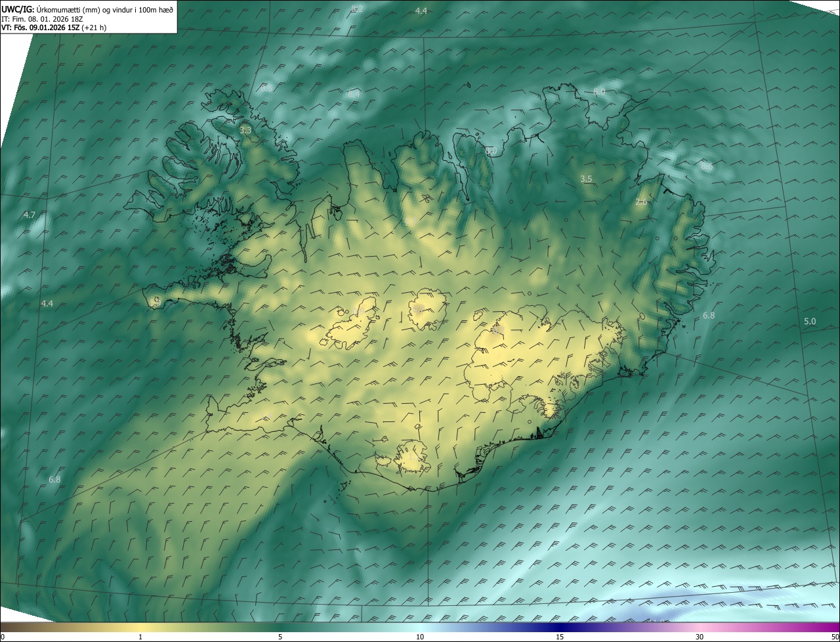Image resolution: width=840 pixels, height=642 pixels.
Task: Click the colour scale tick label "5"
Action: 280,637
